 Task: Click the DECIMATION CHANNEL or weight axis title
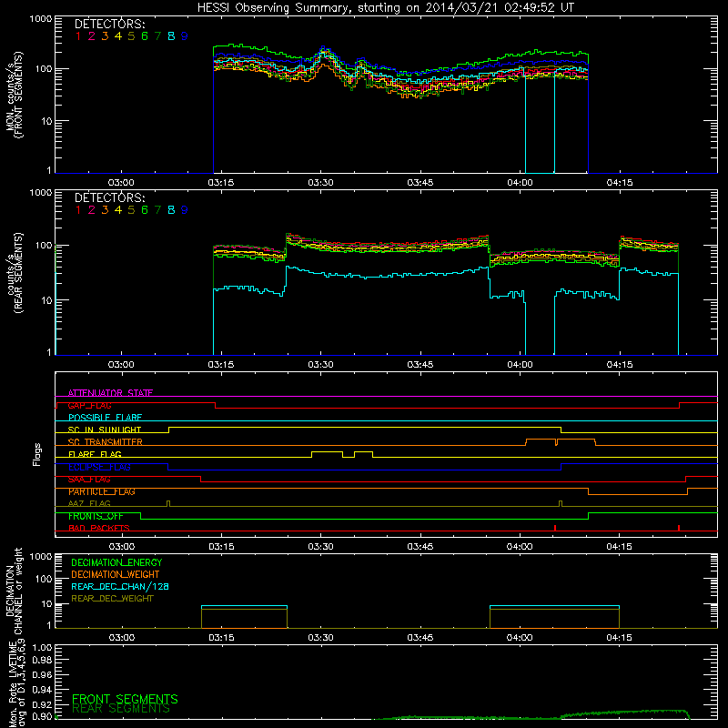coord(14,591)
